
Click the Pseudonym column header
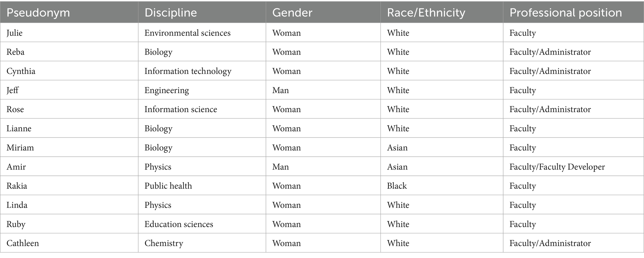click(x=69, y=12)
